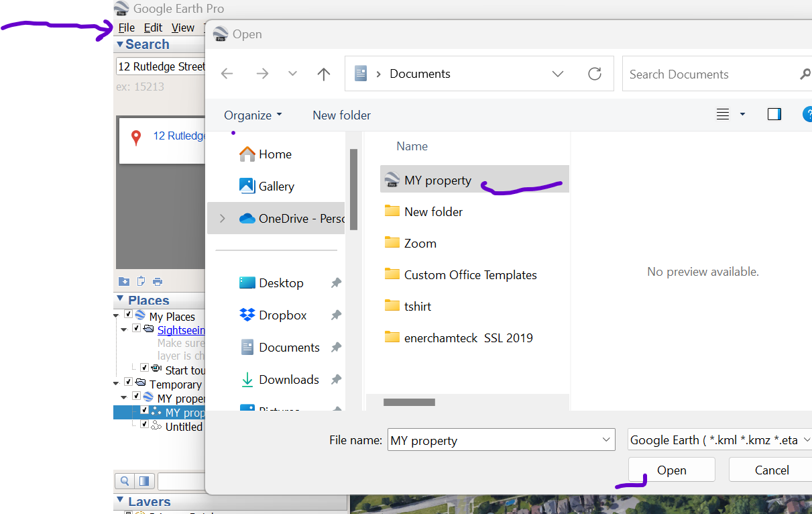
Task: Open the Edit menu in Google Earth
Action: coord(153,28)
